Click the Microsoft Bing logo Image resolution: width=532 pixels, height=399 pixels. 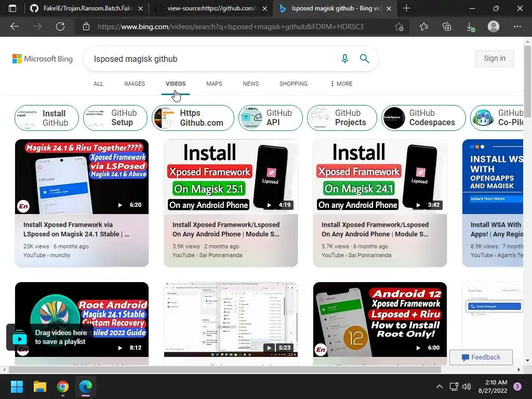click(x=43, y=59)
